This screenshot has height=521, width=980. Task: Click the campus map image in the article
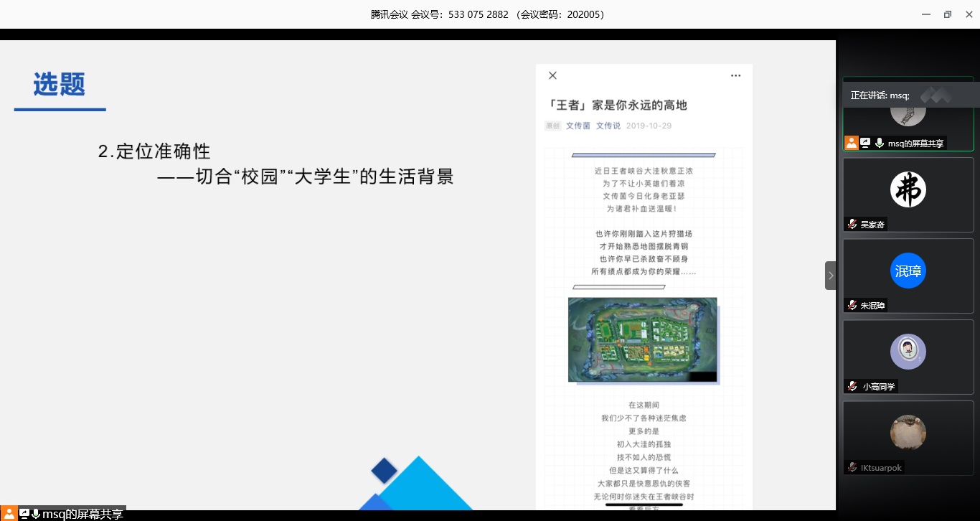pyautogui.click(x=642, y=339)
